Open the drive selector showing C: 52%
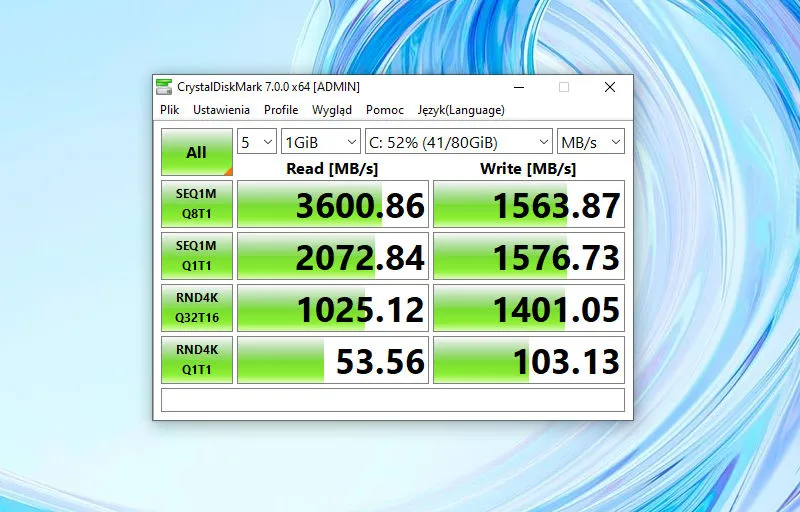 pos(458,142)
